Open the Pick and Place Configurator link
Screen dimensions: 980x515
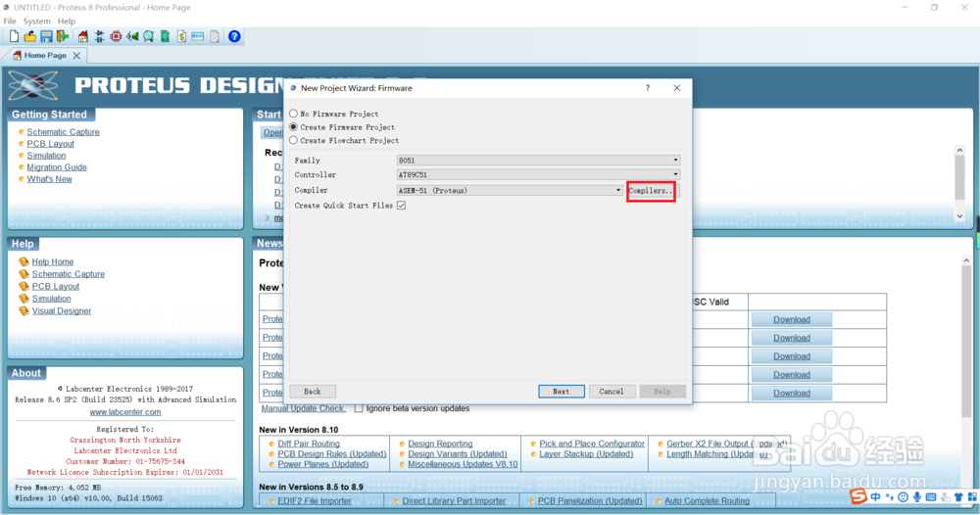[592, 444]
